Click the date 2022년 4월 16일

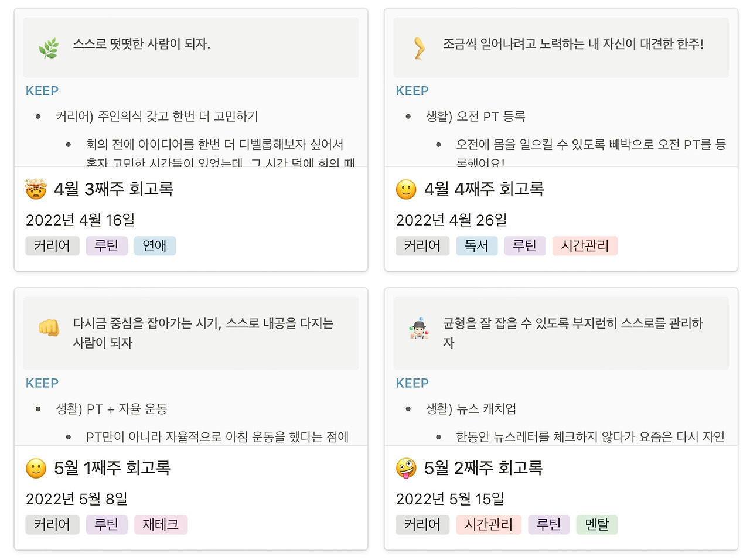[x=80, y=220]
